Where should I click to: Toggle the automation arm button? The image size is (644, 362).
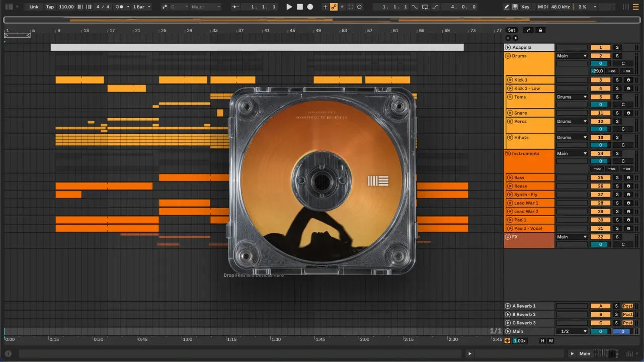tap(333, 7)
